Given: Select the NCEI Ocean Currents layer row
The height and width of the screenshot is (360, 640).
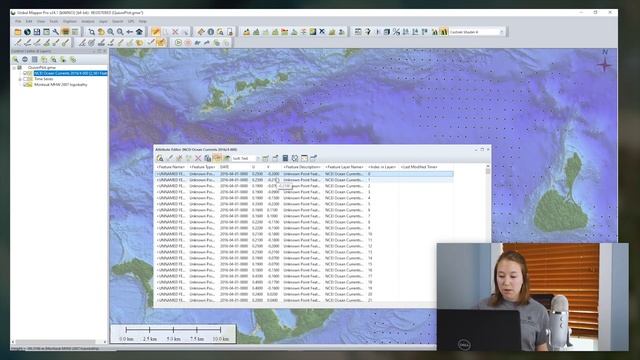Looking at the screenshot, I should click(x=71, y=73).
